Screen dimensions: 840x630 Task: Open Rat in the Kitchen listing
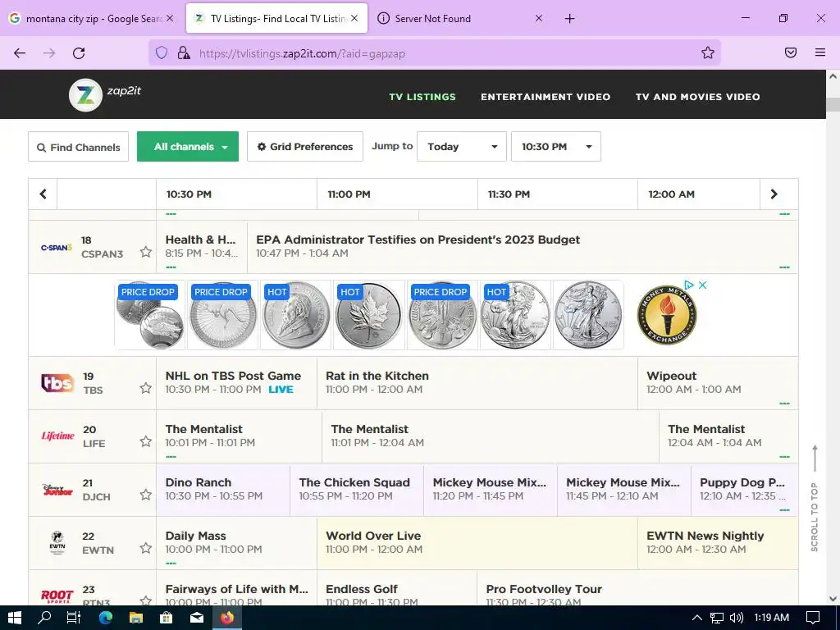click(477, 383)
